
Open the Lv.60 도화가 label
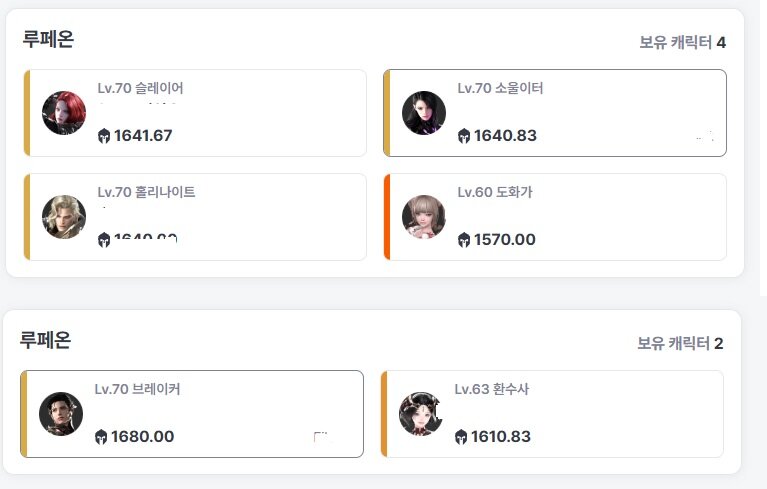495,192
